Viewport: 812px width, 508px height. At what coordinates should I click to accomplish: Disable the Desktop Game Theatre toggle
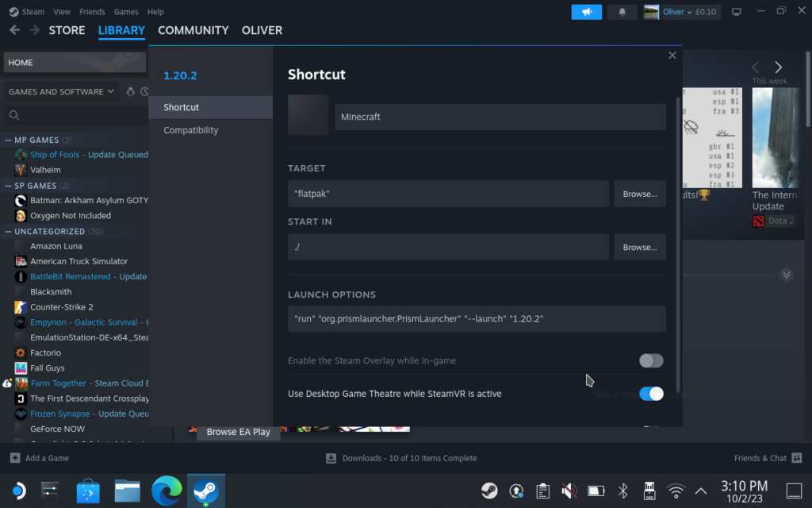[651, 394]
